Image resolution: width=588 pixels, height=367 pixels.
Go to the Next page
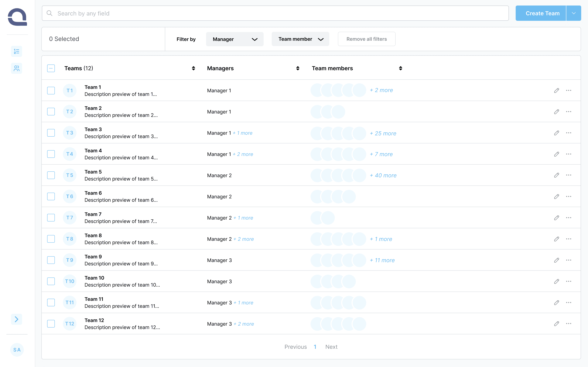pos(331,347)
